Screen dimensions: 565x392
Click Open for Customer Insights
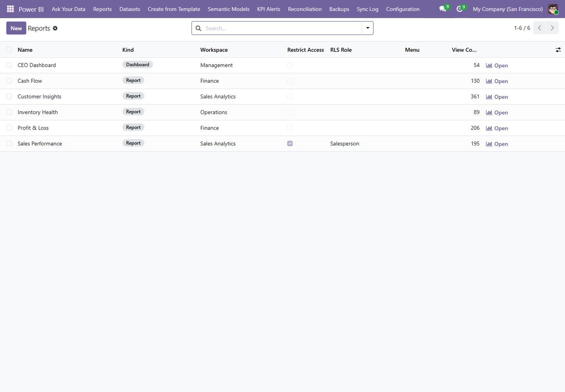[x=497, y=97]
